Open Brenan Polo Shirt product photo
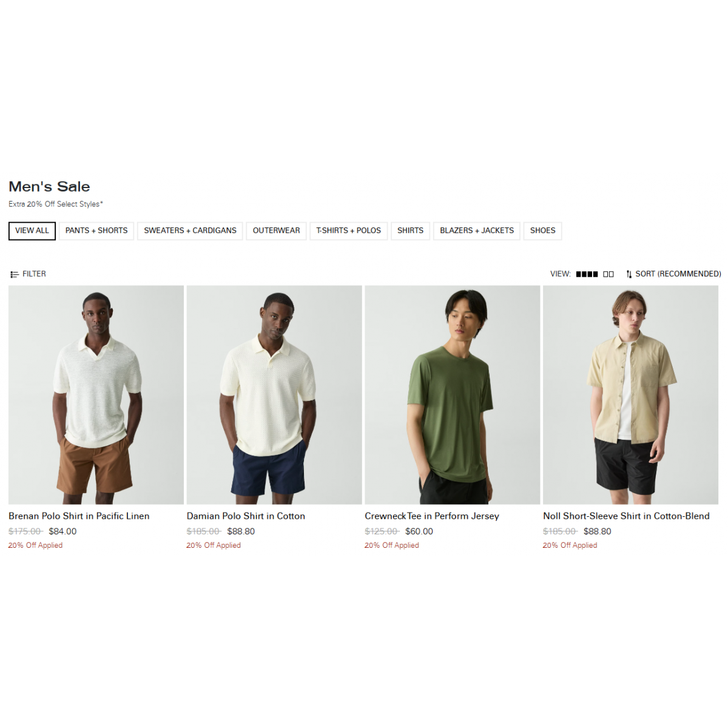The height and width of the screenshot is (728, 728). tap(96, 395)
